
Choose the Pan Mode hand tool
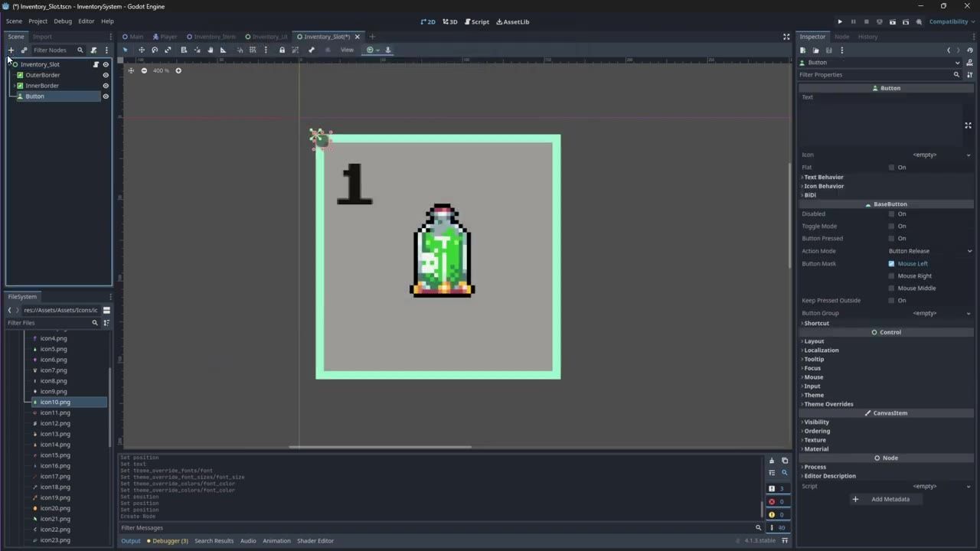211,50
